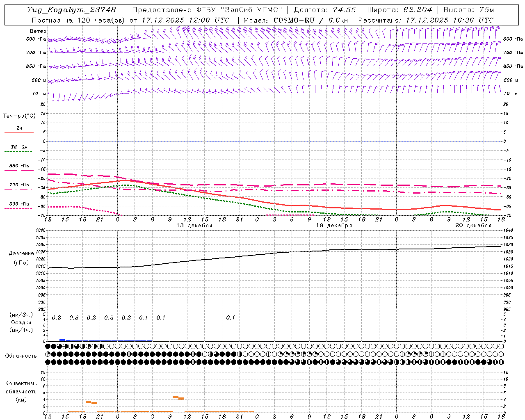525x420 pixels.
Task: Click the Тем-ра(°C) axis label
Action: (x=19, y=116)
